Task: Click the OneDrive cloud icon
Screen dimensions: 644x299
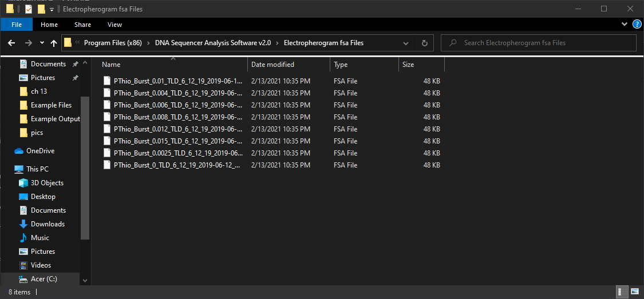Action: (x=19, y=151)
